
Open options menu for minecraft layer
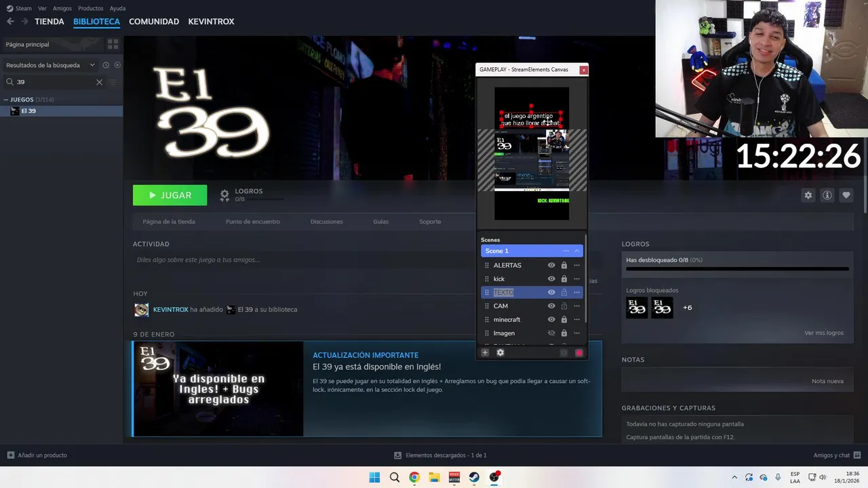point(577,319)
